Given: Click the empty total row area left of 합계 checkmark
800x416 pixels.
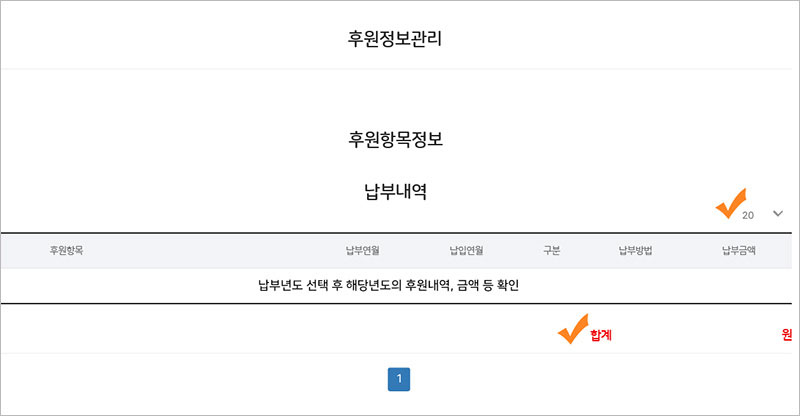Looking at the screenshot, I should pyautogui.click(x=278, y=329).
